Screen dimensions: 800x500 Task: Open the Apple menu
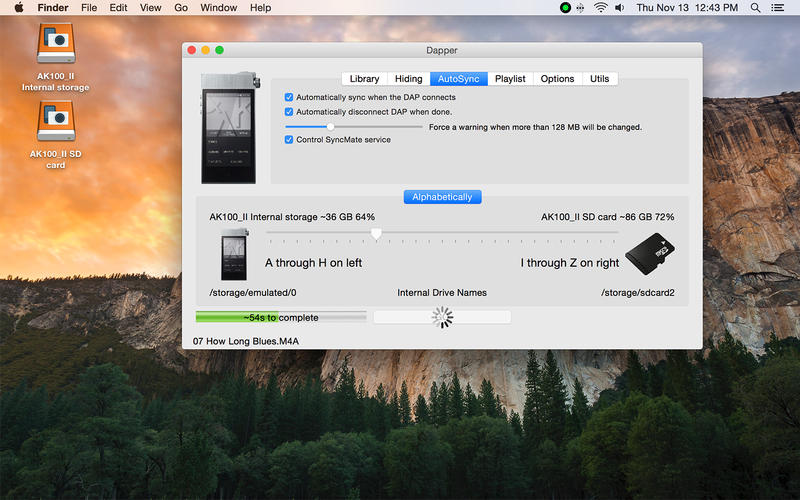click(x=19, y=8)
